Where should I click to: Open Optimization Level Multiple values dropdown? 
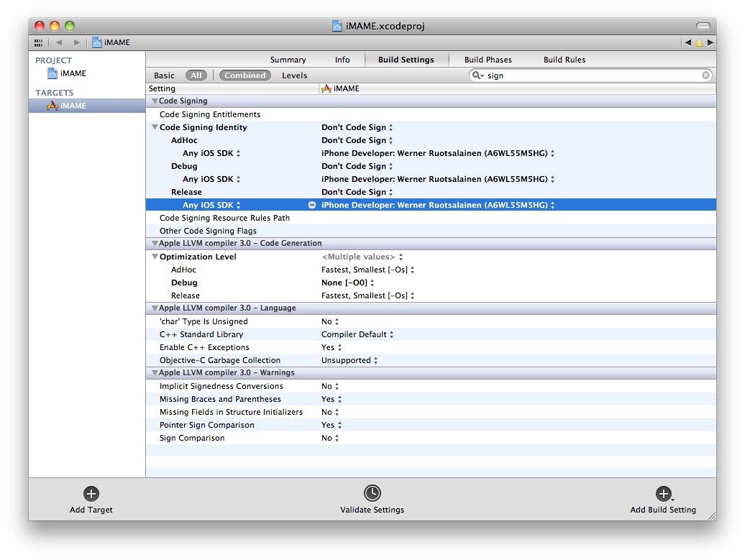click(362, 257)
